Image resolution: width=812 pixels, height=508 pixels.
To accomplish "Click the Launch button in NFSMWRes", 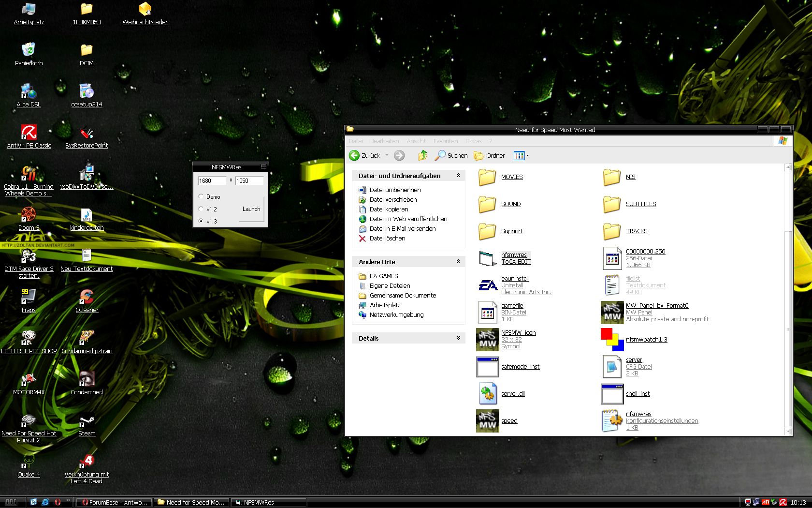I will point(251,209).
